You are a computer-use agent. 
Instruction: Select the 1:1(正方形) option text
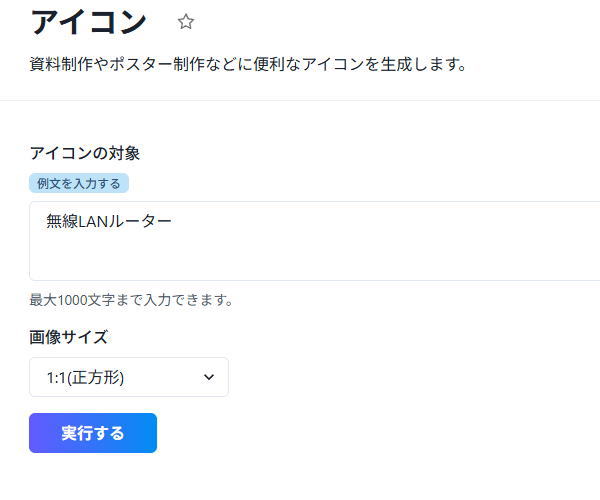click(x=85, y=377)
